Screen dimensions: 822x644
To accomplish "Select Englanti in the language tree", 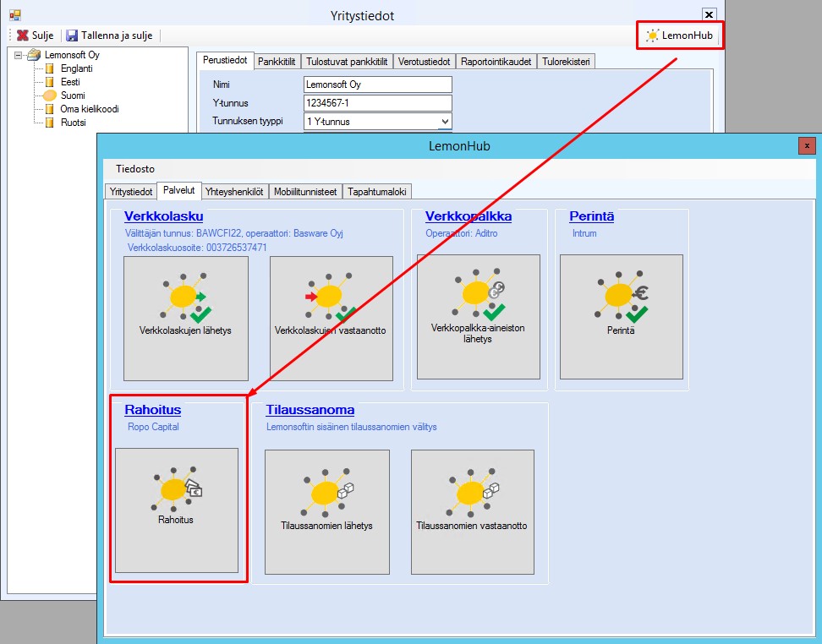I will pos(77,68).
